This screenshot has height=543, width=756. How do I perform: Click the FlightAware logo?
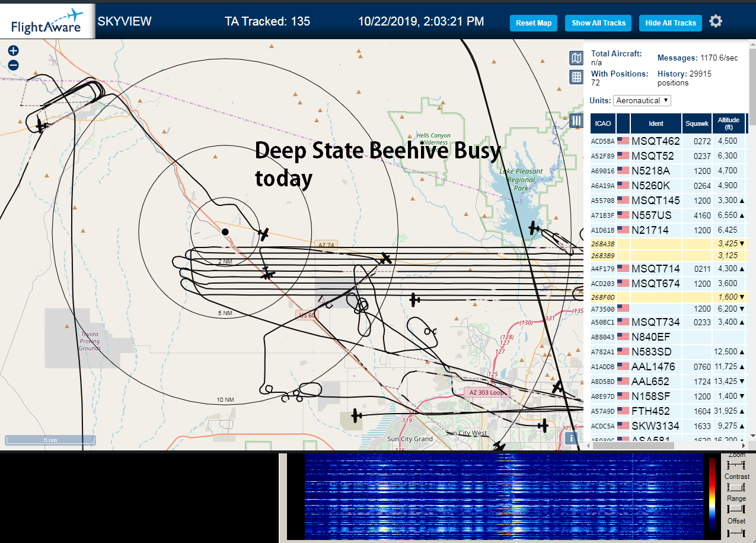(x=47, y=21)
